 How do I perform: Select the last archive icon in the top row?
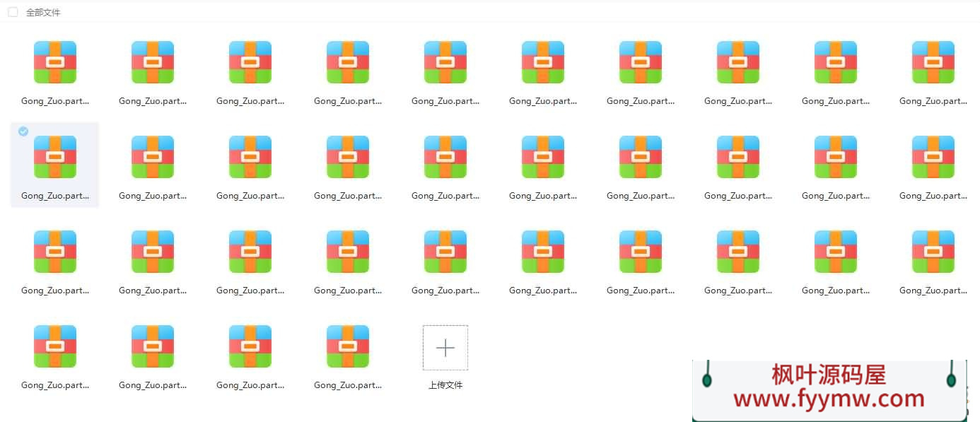tap(933, 62)
